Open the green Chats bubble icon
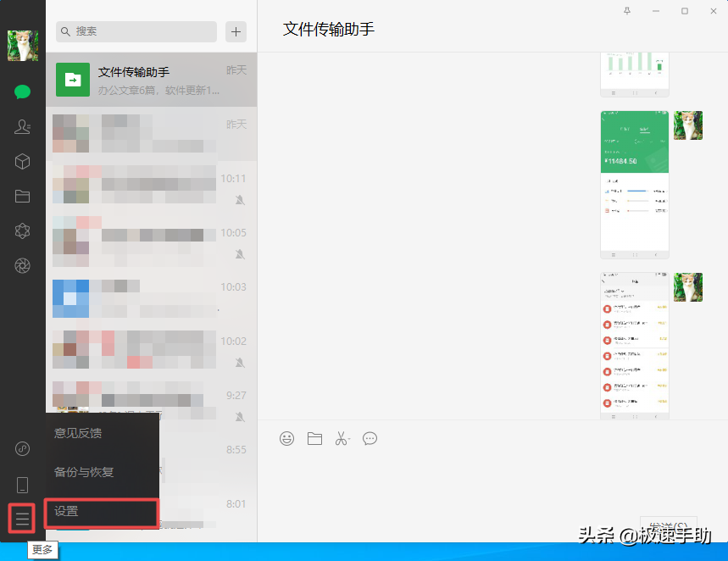 pyautogui.click(x=22, y=92)
